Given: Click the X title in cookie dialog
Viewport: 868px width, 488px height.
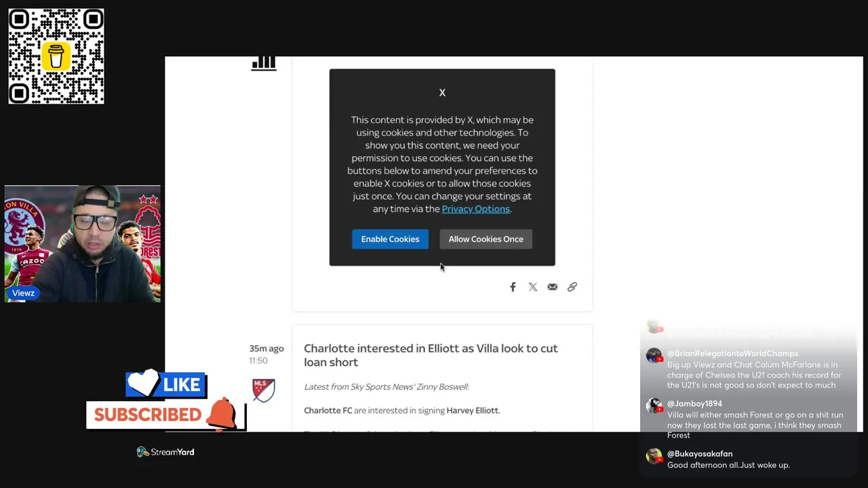Looking at the screenshot, I should pos(442,93).
